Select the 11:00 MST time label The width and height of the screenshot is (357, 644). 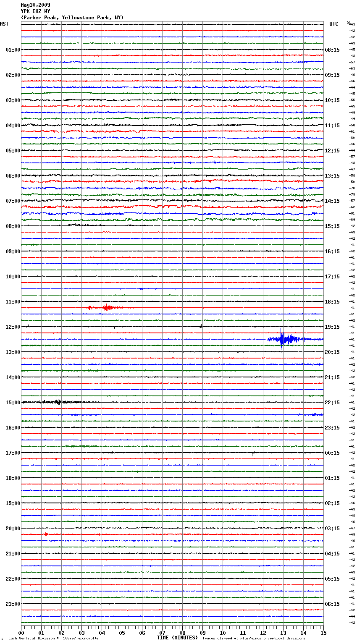pos(13,302)
